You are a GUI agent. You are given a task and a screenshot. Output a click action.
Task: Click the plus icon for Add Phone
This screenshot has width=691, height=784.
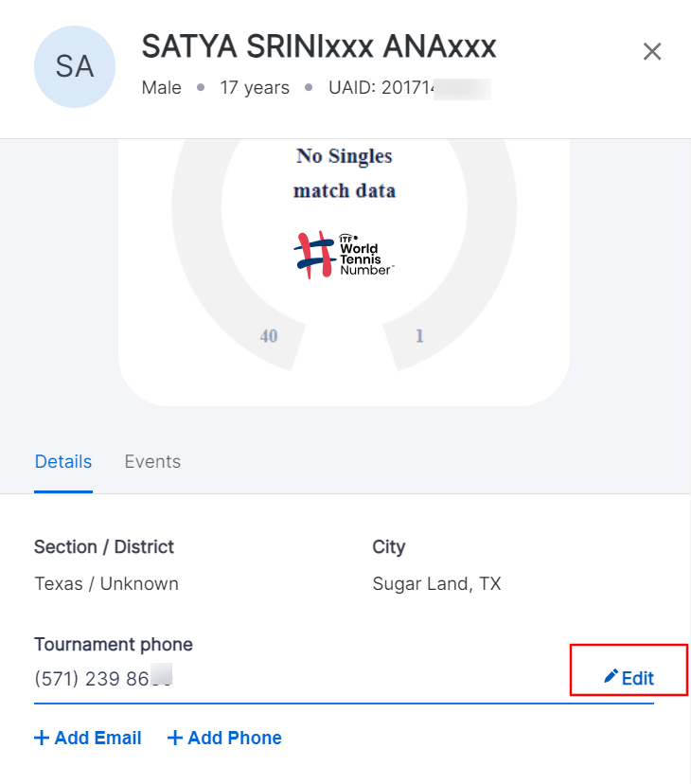(174, 738)
